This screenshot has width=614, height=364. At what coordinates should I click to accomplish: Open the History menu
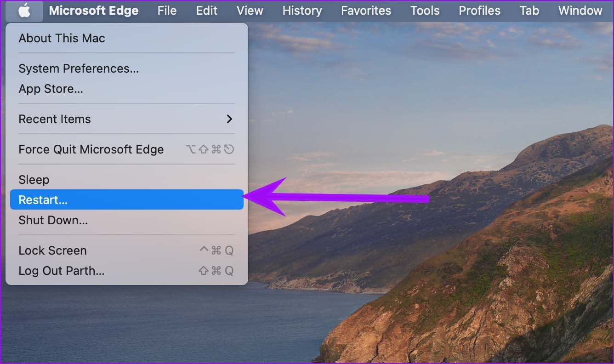pyautogui.click(x=302, y=11)
